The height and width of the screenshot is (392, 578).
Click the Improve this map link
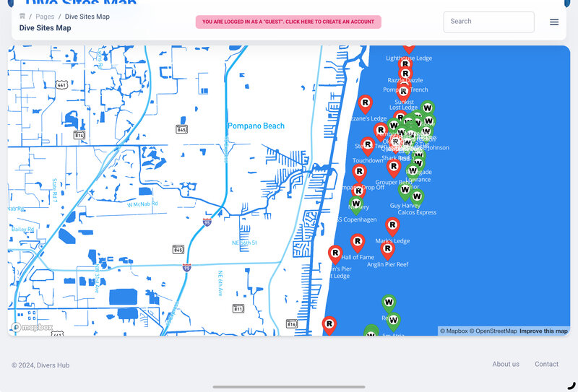543,331
